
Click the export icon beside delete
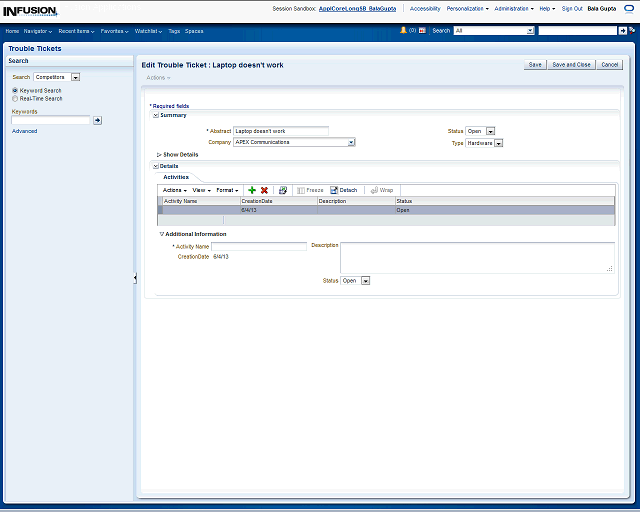tap(283, 190)
